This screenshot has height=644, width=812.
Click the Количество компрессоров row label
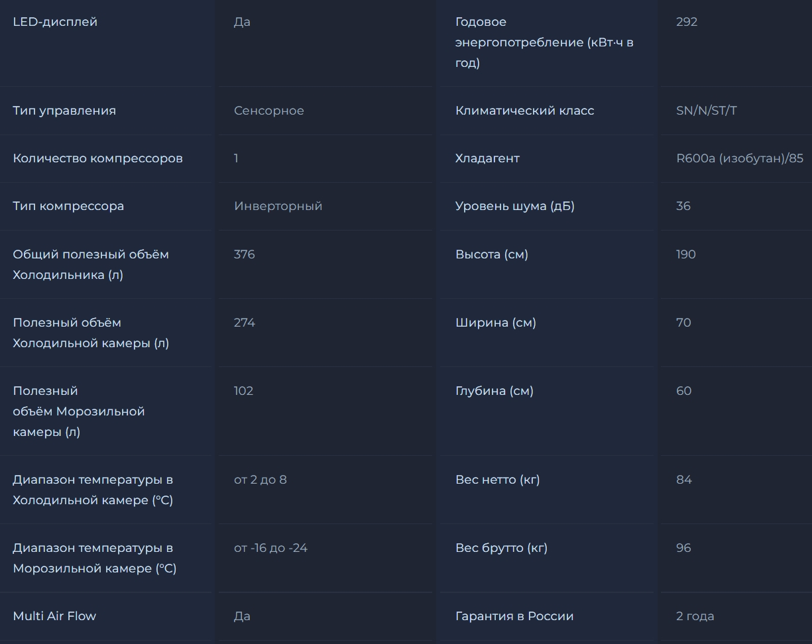coord(98,158)
